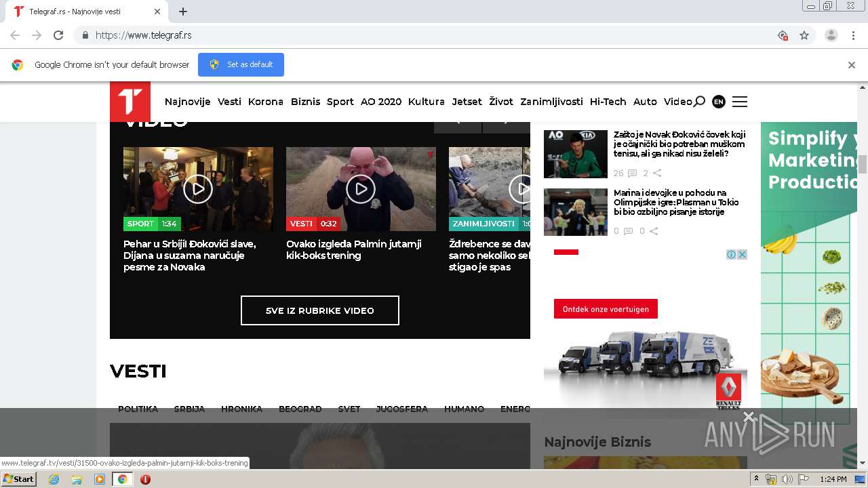The width and height of the screenshot is (868, 488).
Task: Open Auto menu item
Action: [x=645, y=102]
